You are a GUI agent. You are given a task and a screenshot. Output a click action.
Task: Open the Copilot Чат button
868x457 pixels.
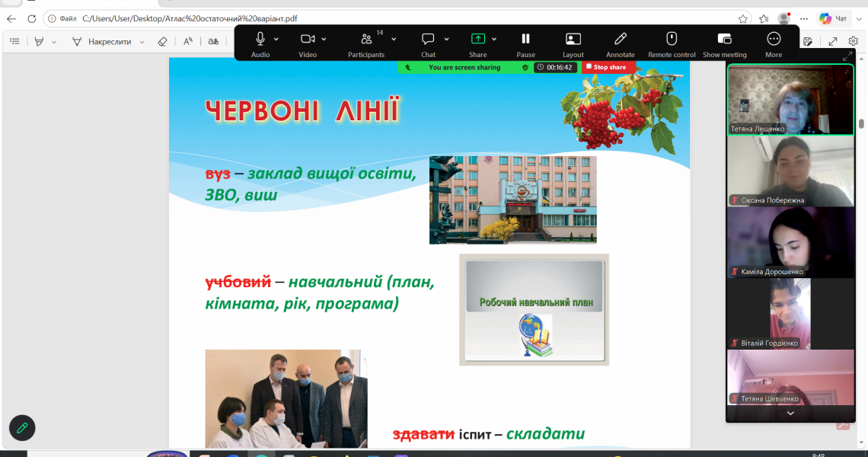click(833, 19)
